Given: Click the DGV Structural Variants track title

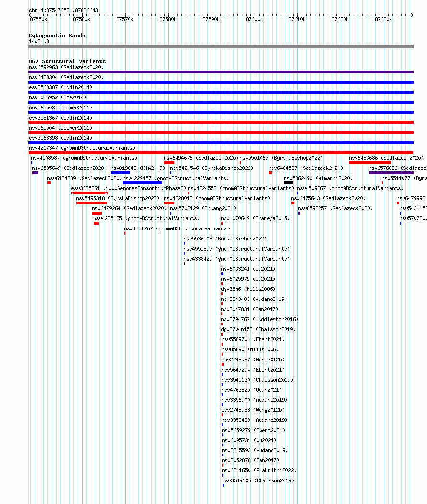Looking at the screenshot, I should tap(67, 61).
